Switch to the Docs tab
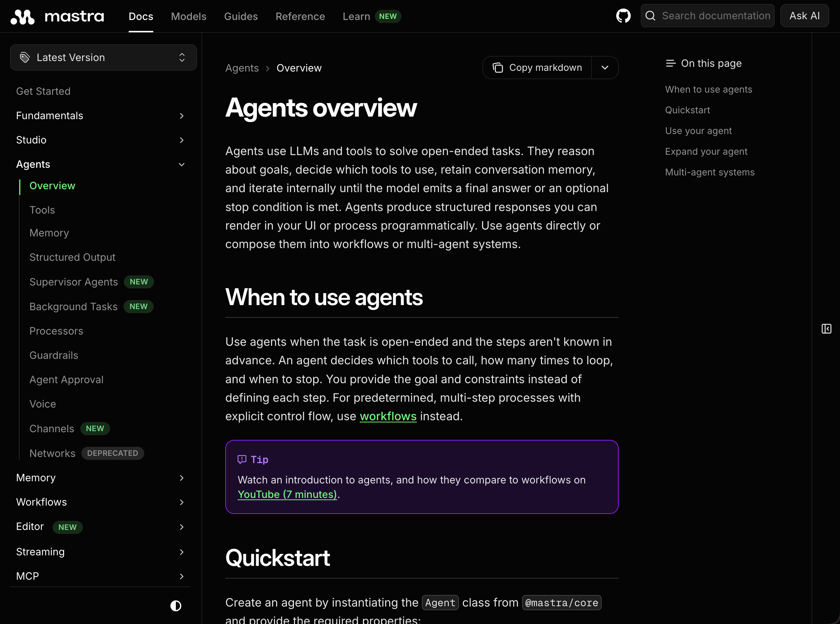840x624 pixels. pos(141,16)
